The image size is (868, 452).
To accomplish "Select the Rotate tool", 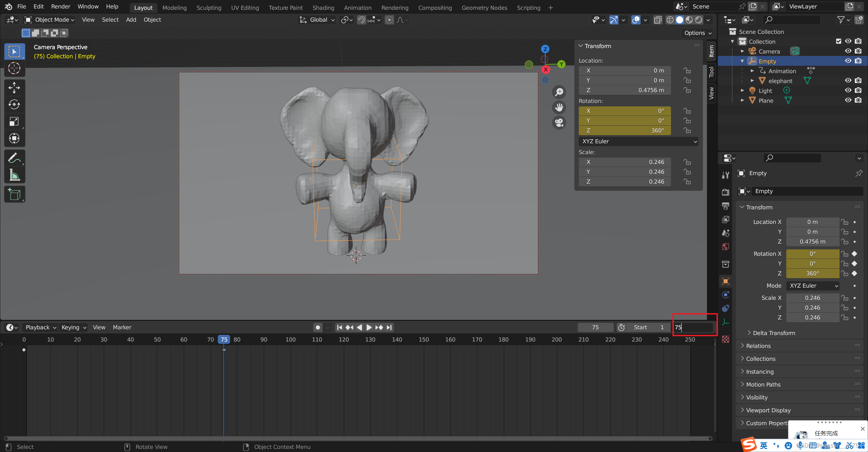I will 14,105.
